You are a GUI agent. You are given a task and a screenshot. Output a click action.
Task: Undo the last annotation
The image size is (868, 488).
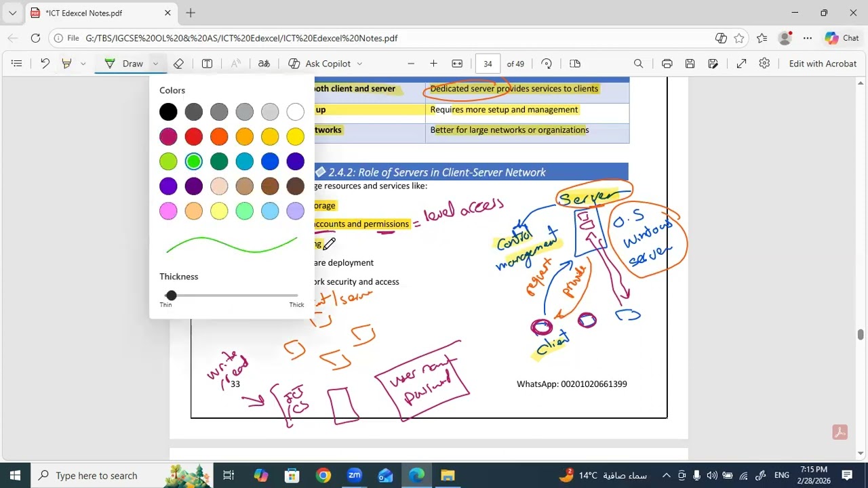tap(45, 64)
